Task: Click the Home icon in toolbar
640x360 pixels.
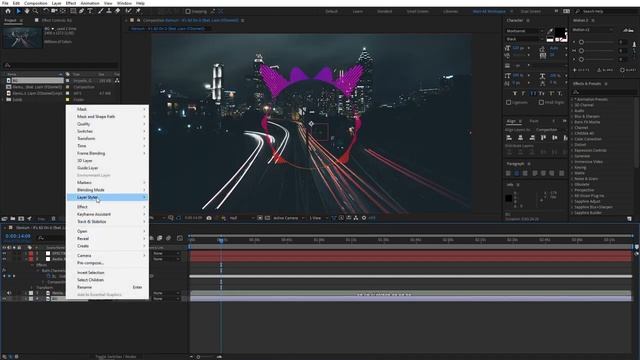Action: [x=8, y=11]
